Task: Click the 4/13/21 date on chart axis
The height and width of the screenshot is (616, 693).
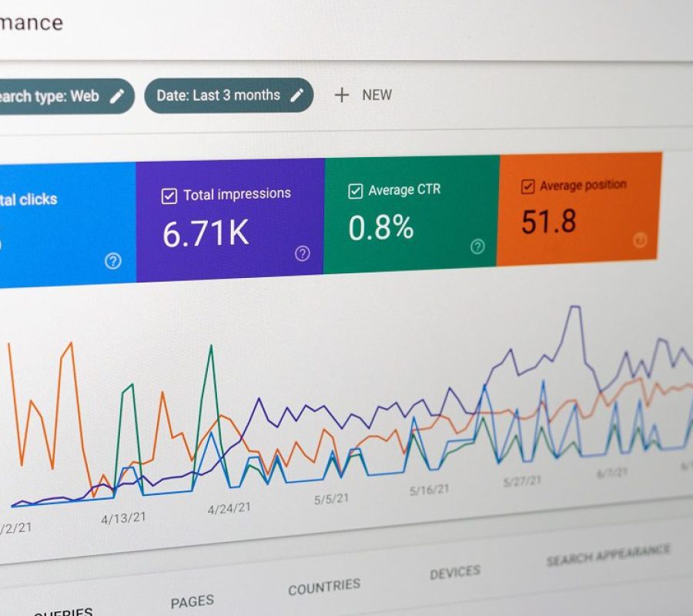Action: pyautogui.click(x=123, y=517)
